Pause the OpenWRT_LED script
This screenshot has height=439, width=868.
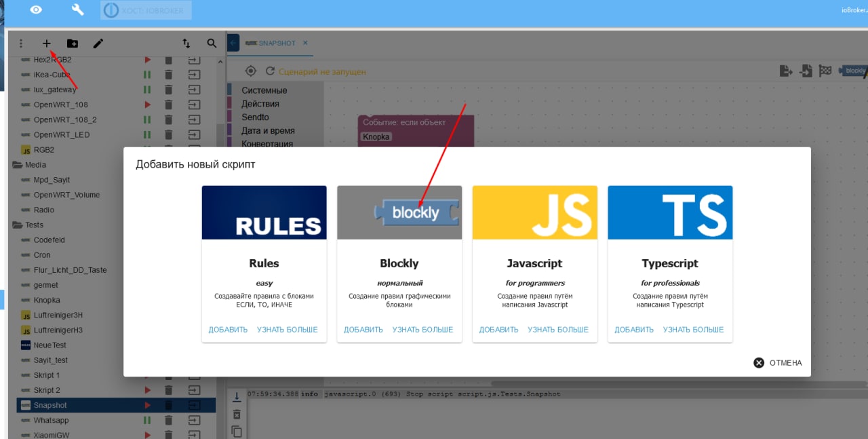click(146, 134)
